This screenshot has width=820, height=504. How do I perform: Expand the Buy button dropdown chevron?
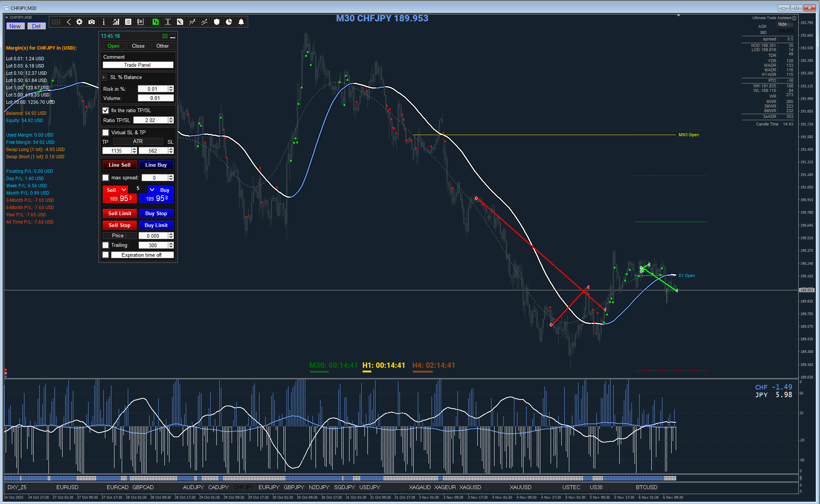point(152,190)
